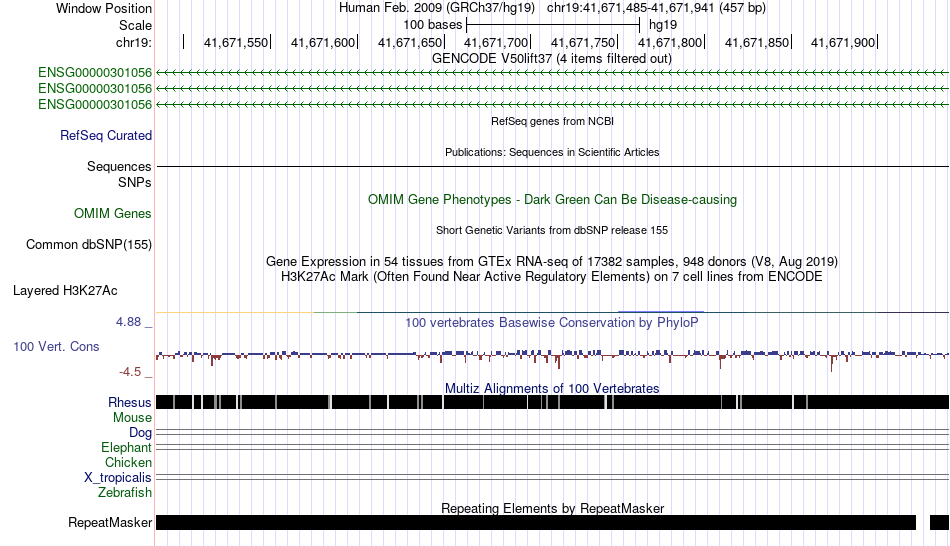Image resolution: width=950 pixels, height=546 pixels.
Task: Click the OMIM Genes track label
Action: tap(112, 213)
